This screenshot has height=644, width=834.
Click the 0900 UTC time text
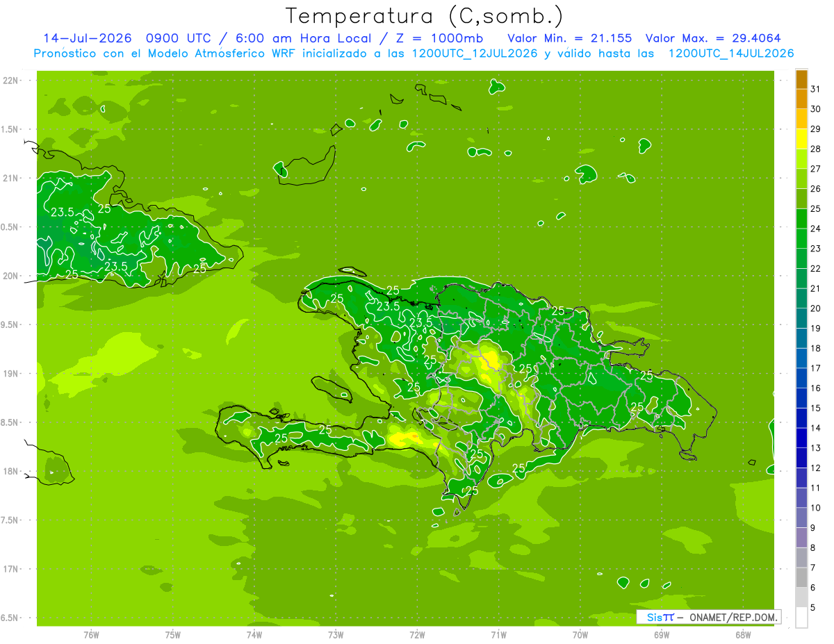[x=179, y=38]
